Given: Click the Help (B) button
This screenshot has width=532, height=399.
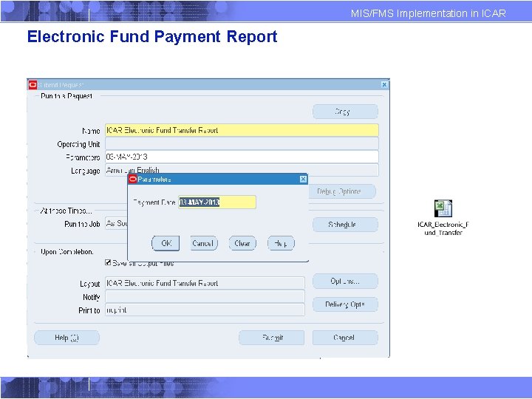Looking at the screenshot, I should pyautogui.click(x=66, y=338).
